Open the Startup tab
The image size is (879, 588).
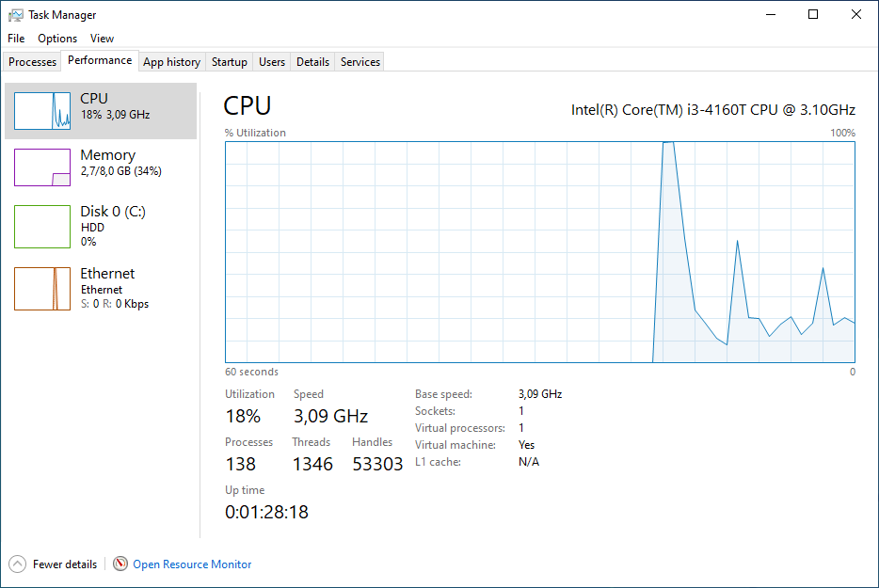[x=228, y=61]
